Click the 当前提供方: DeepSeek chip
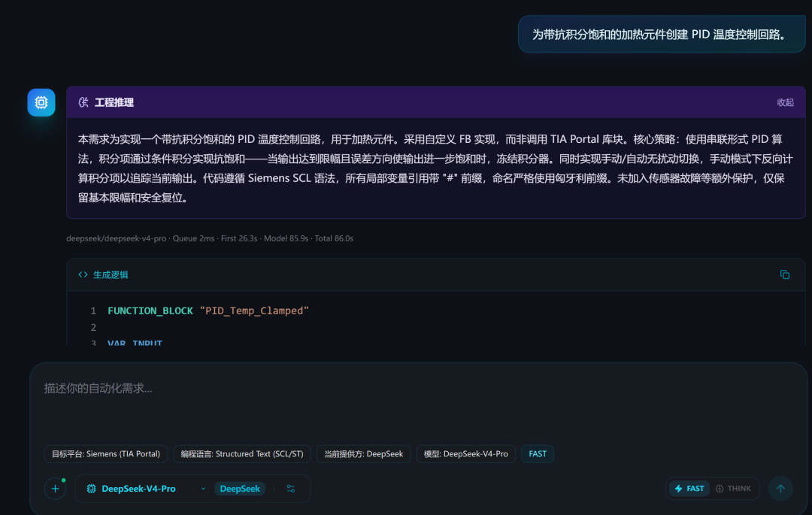Viewport: 812px width, 515px height. (364, 454)
